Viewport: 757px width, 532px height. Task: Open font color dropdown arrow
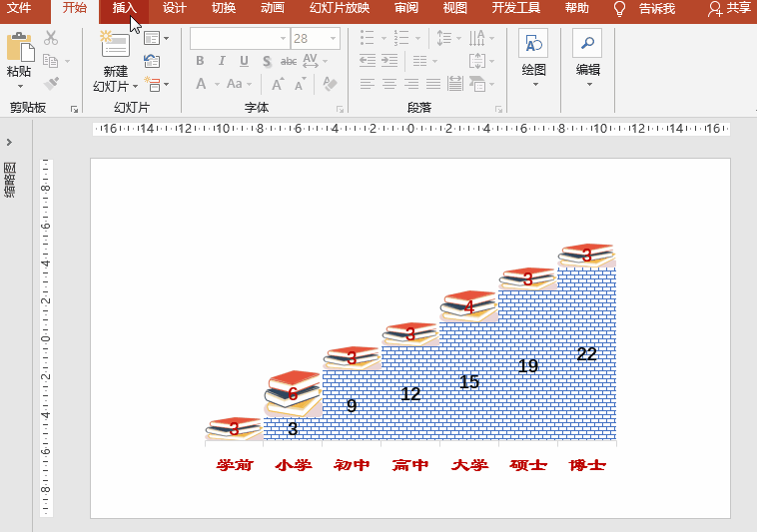(217, 85)
